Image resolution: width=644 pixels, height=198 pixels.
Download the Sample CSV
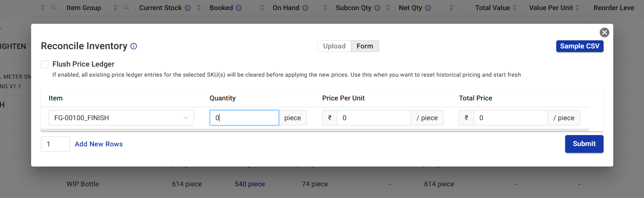point(579,46)
